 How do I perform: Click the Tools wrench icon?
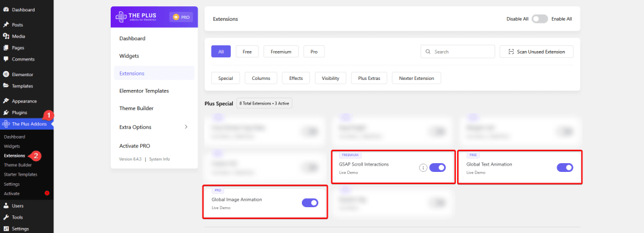tap(6, 217)
